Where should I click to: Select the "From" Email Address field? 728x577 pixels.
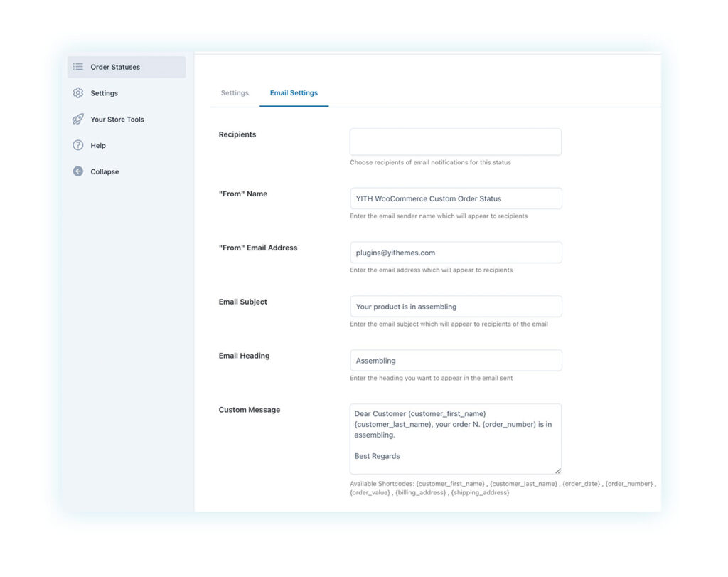point(455,252)
